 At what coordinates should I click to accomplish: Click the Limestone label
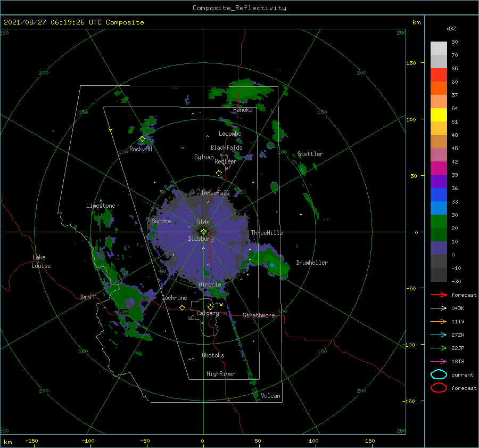[101, 206]
